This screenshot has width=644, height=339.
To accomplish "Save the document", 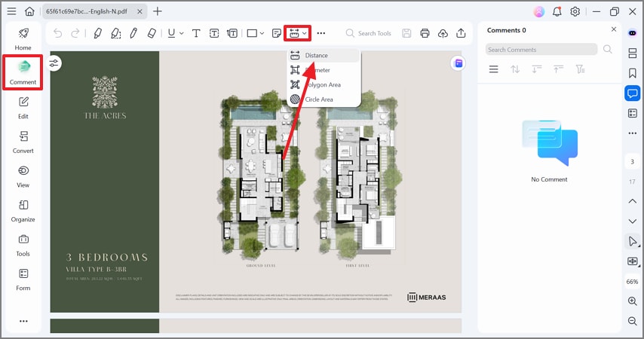I will pyautogui.click(x=406, y=33).
